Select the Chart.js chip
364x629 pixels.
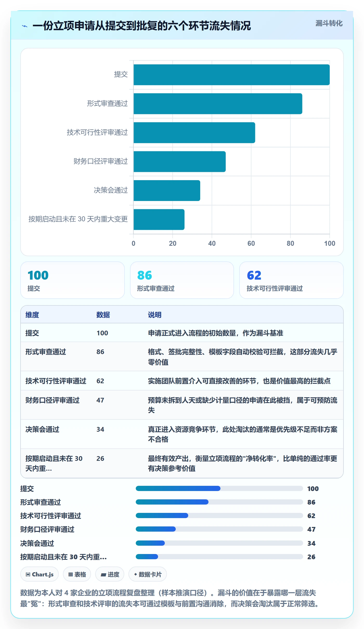tap(40, 574)
